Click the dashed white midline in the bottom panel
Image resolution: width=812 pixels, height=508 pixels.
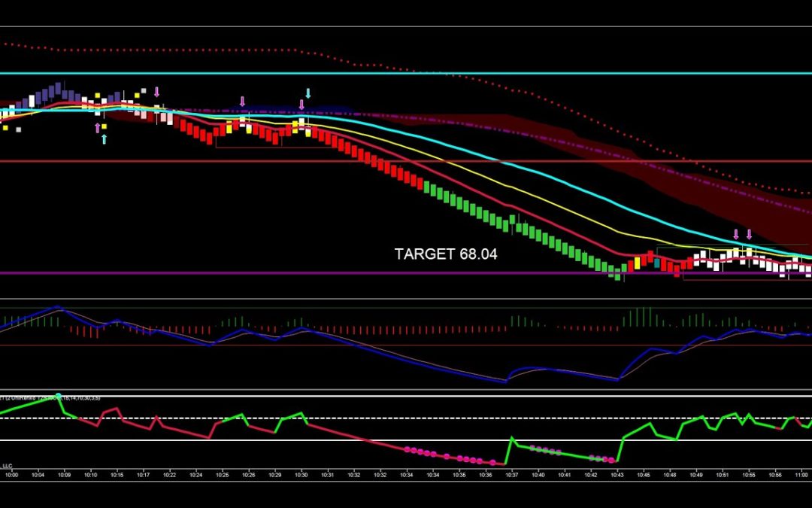click(376, 418)
